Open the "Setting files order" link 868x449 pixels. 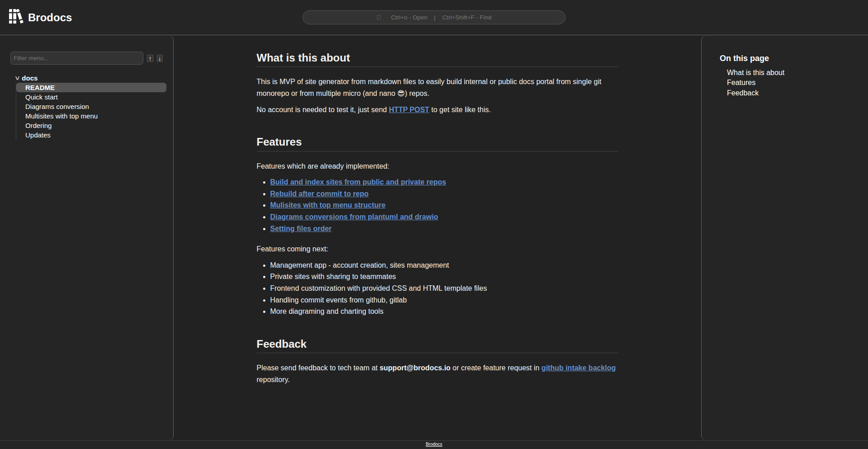[301, 228]
